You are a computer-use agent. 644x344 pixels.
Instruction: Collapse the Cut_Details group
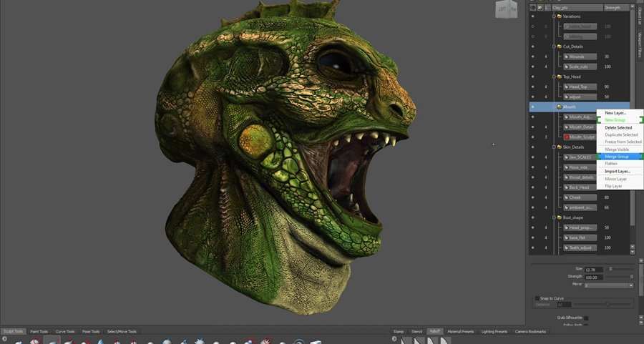tap(554, 46)
